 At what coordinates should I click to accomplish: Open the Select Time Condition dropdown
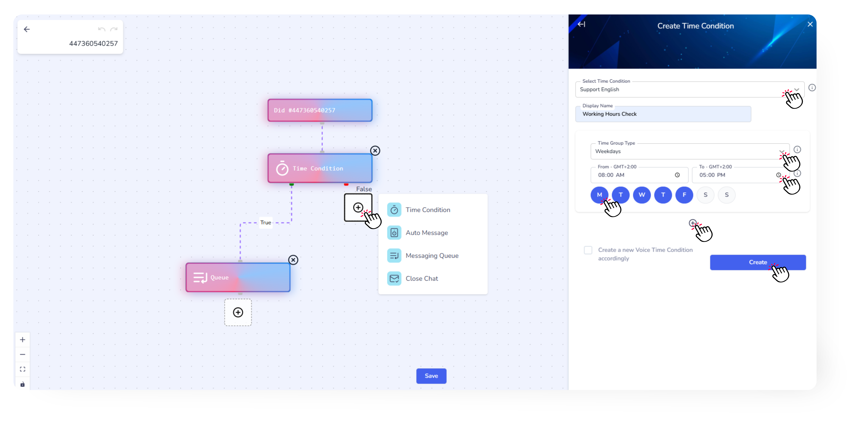click(x=797, y=89)
